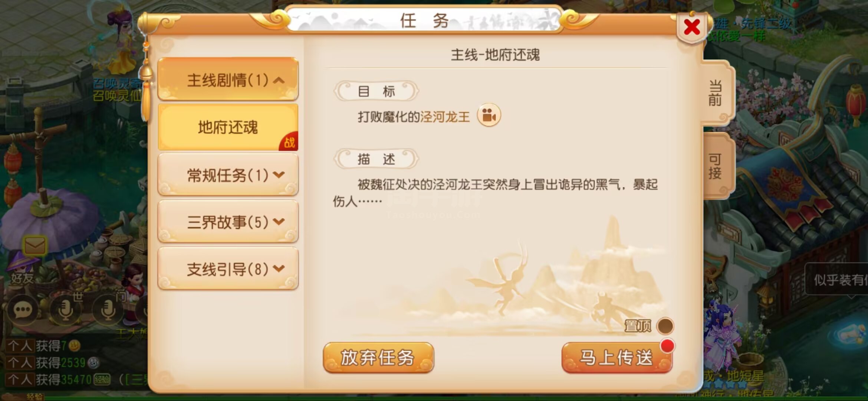The image size is (868, 401).
Task: Expand the 三界故事(5) section
Action: pos(228,222)
